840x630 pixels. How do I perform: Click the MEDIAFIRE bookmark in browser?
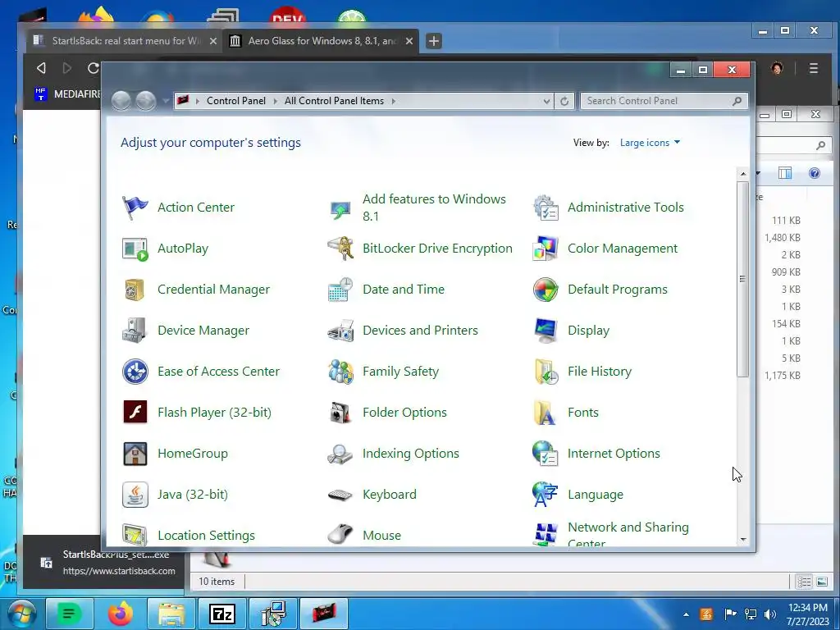(67, 94)
